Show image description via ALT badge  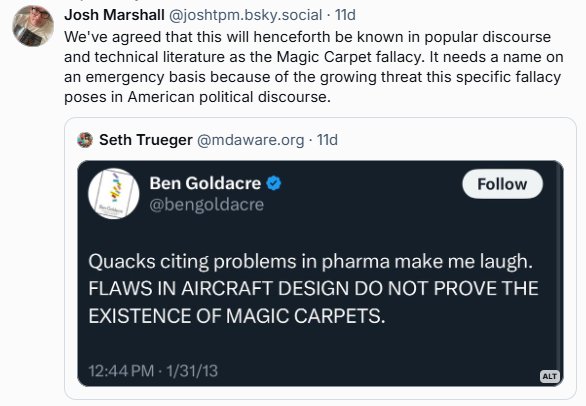point(549,376)
